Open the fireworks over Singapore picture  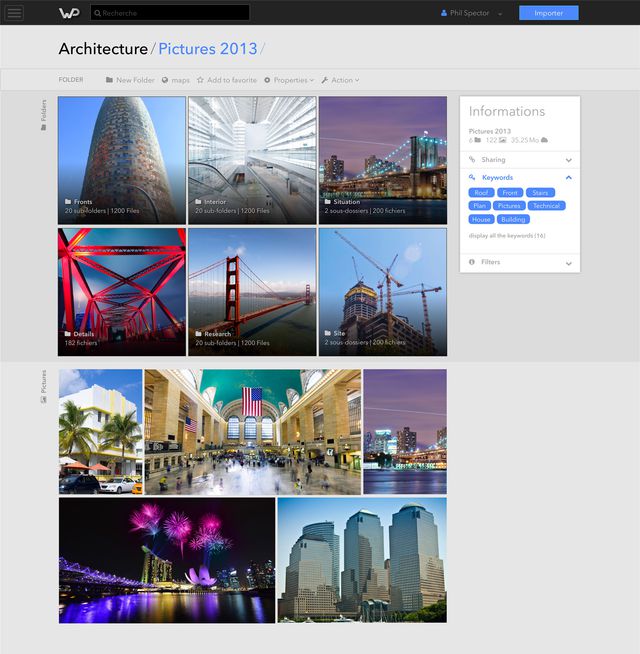pos(167,560)
